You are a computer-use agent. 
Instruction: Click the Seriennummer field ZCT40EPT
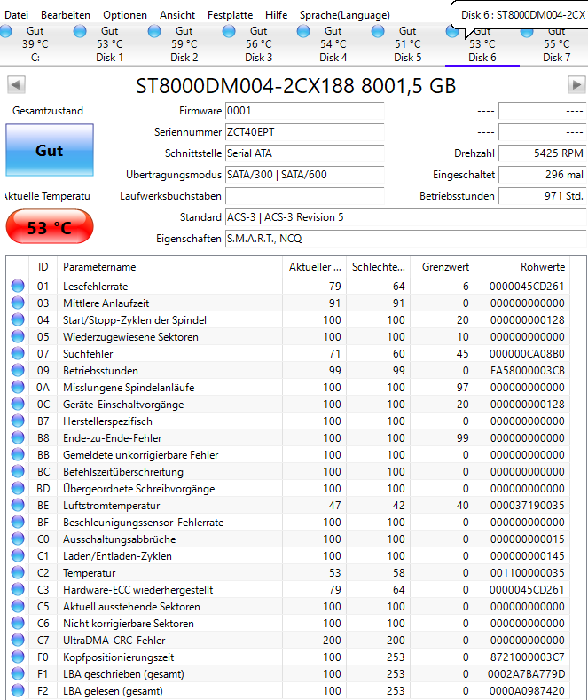[x=304, y=132]
